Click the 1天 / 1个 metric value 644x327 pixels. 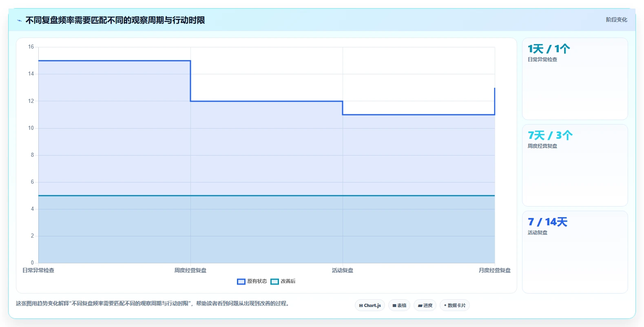pyautogui.click(x=549, y=49)
